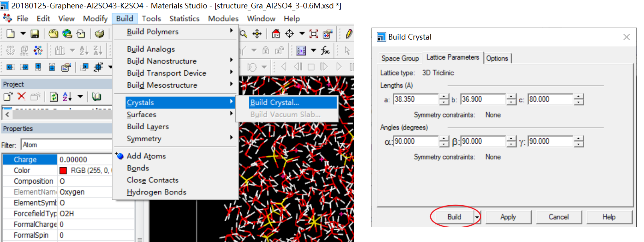Open the Recenter tool dropdown arrow
The height and width of the screenshot is (242, 644).
click(302, 34)
